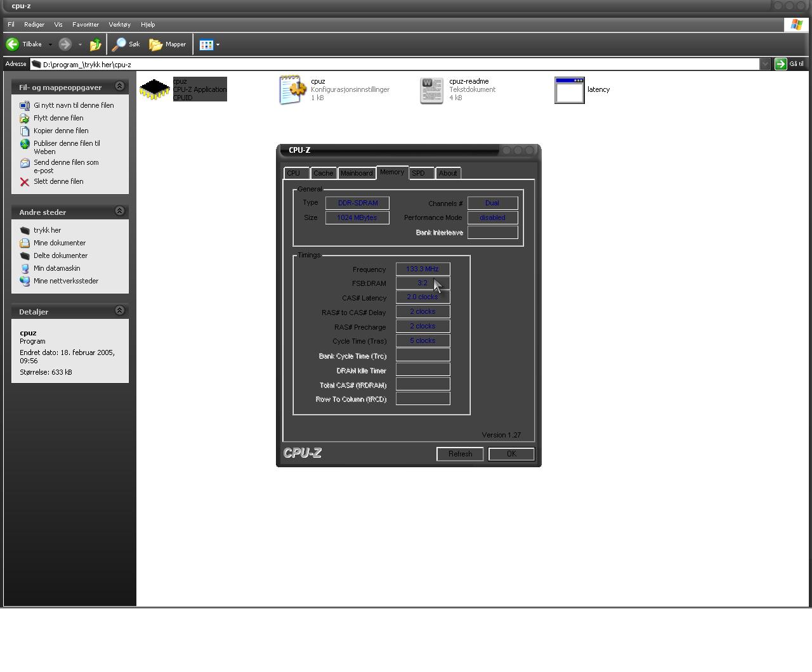812x672 pixels.
Task: Click the red X Slett denne filen icon
Action: click(25, 182)
